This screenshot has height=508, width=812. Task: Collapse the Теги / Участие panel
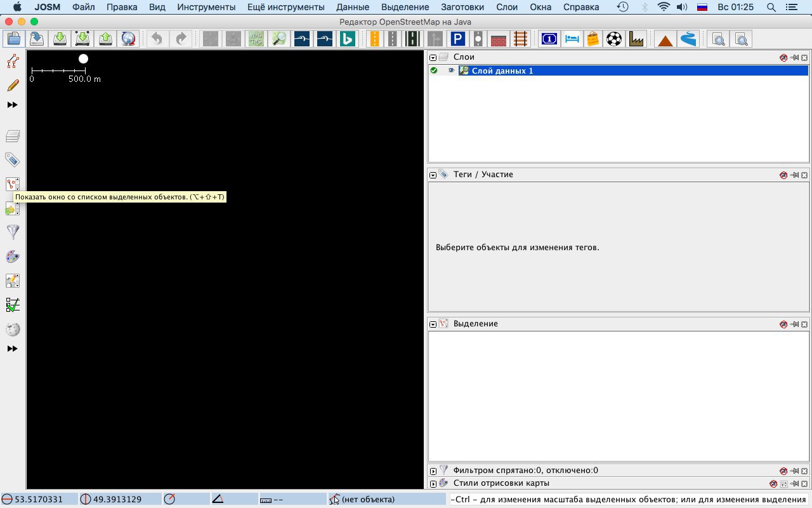(433, 175)
